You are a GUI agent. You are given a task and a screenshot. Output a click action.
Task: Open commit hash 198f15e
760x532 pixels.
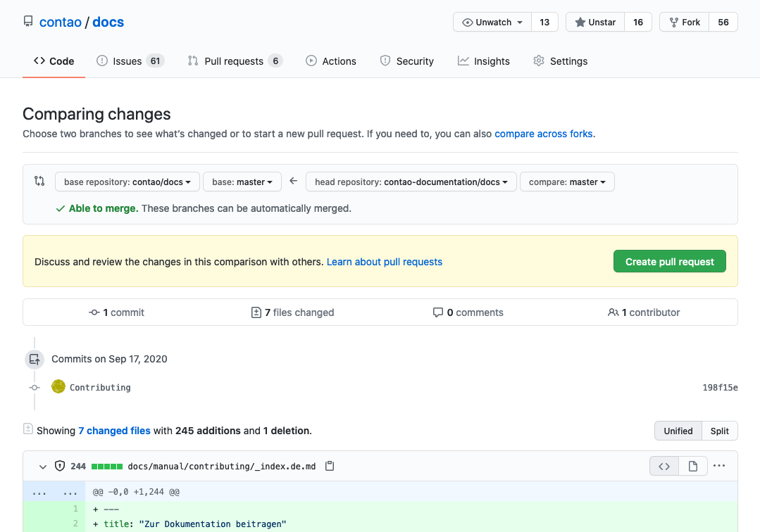(x=720, y=387)
